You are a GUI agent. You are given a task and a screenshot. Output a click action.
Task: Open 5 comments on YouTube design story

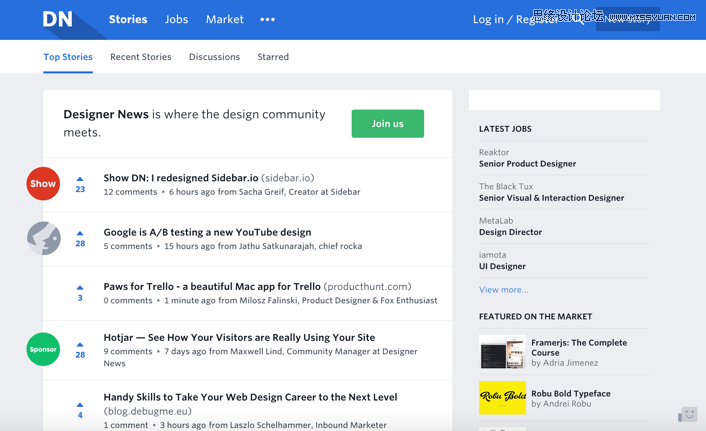click(x=128, y=246)
